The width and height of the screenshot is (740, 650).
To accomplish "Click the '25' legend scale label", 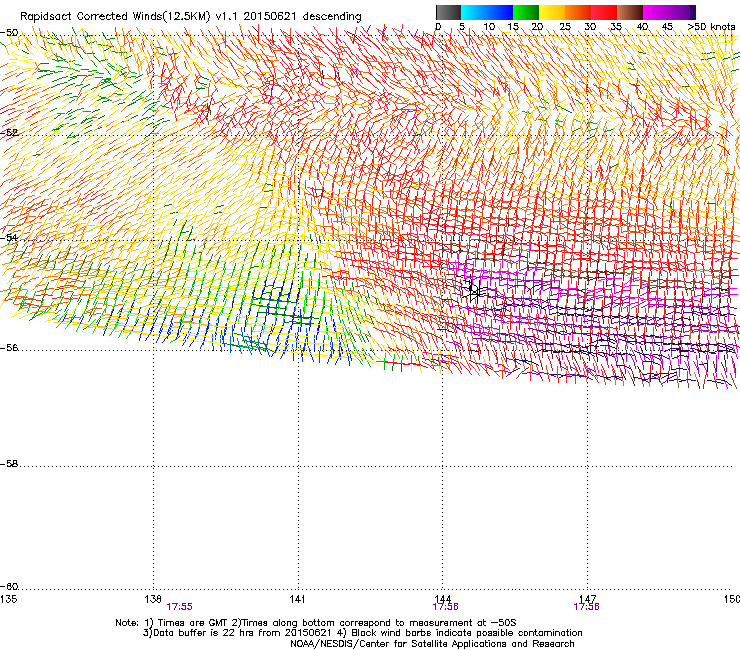I will click(x=565, y=27).
